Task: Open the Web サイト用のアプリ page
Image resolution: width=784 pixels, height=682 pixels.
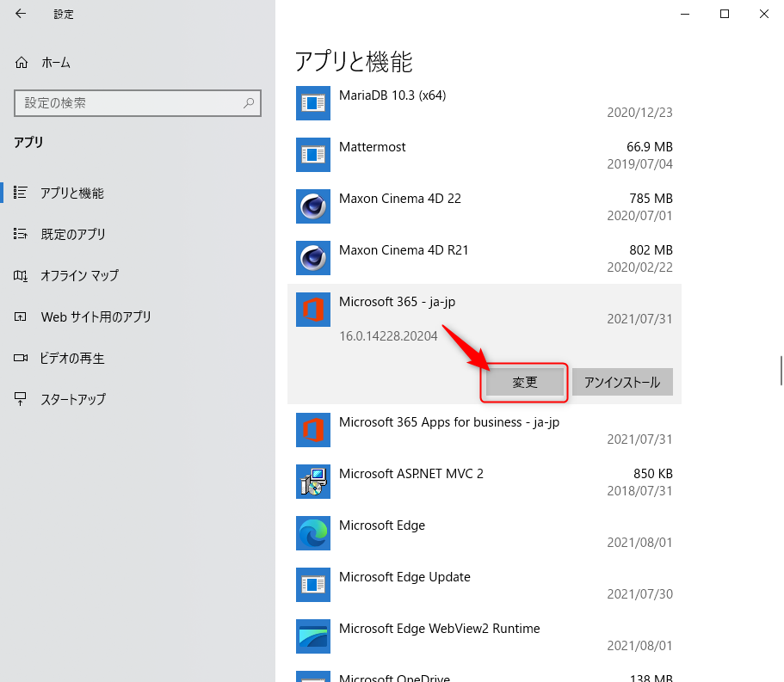Action: coord(96,316)
